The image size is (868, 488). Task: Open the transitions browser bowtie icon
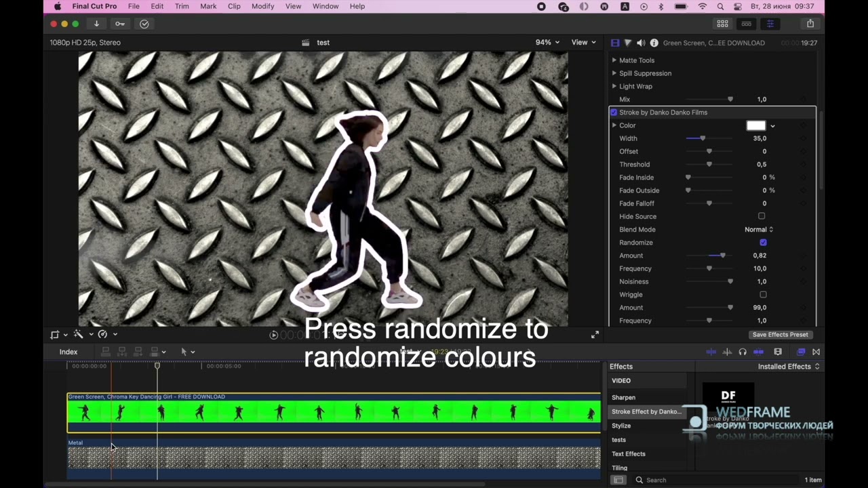816,352
